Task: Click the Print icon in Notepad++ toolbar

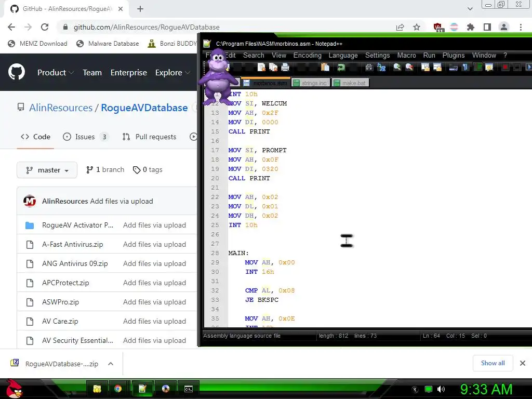Action: [285, 67]
